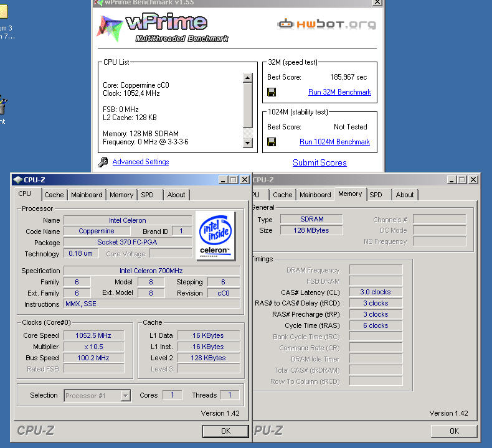Open Memory tab in left CPU-Z window

coord(121,195)
